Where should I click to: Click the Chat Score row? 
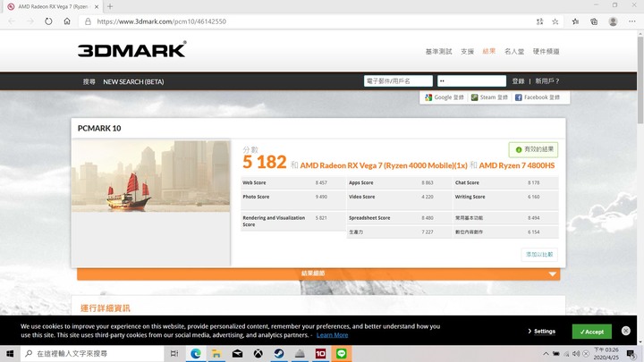point(506,182)
